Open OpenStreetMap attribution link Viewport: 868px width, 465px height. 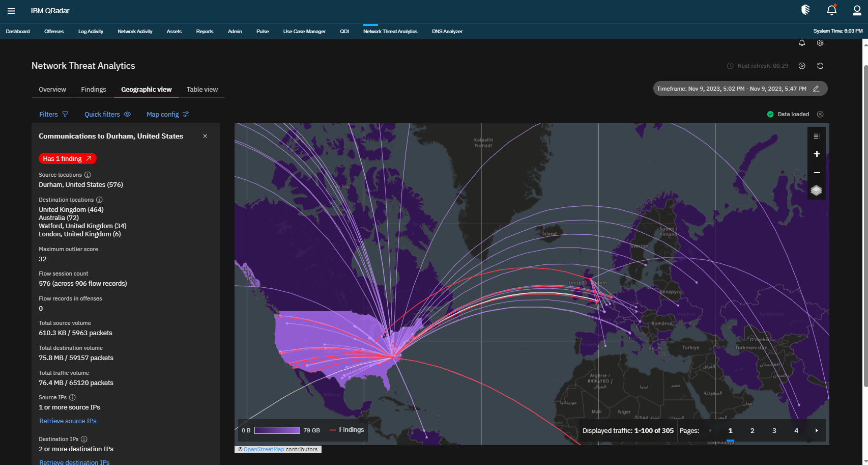[x=264, y=449]
